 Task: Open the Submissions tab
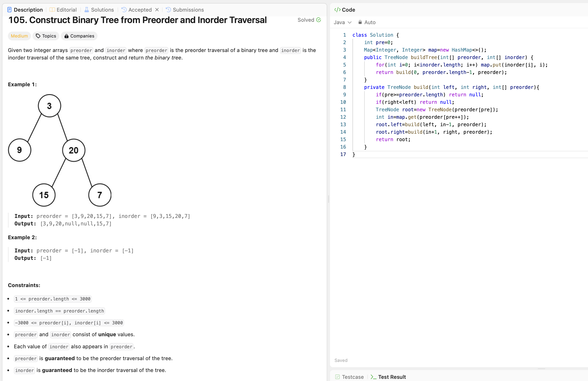188,10
